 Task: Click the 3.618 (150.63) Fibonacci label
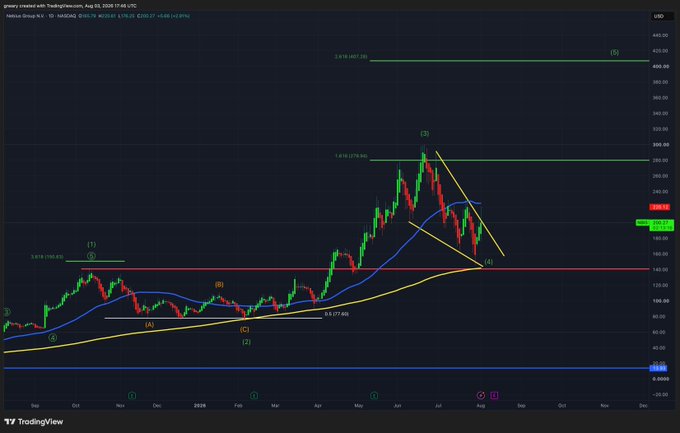47,257
